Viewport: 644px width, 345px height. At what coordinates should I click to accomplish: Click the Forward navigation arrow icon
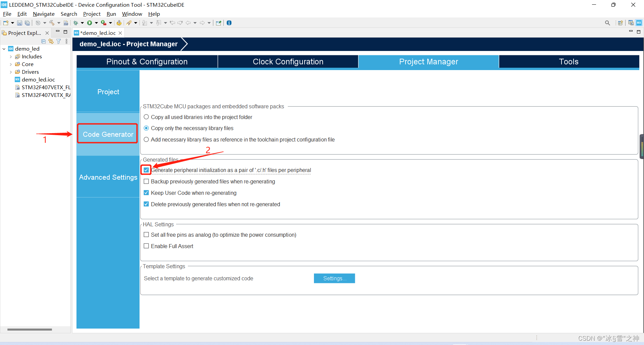point(202,23)
